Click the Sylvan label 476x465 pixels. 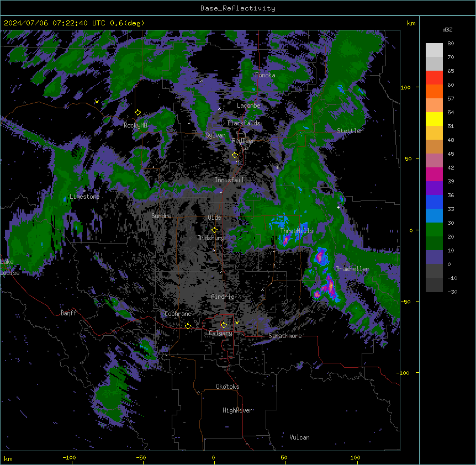pyautogui.click(x=215, y=135)
